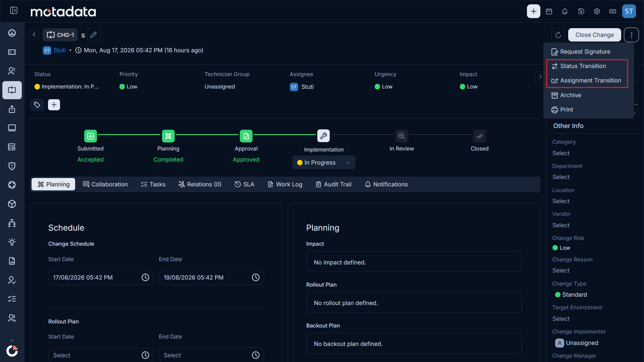The height and width of the screenshot is (362, 644).
Task: Open the Stuti requester link
Action: tap(59, 50)
